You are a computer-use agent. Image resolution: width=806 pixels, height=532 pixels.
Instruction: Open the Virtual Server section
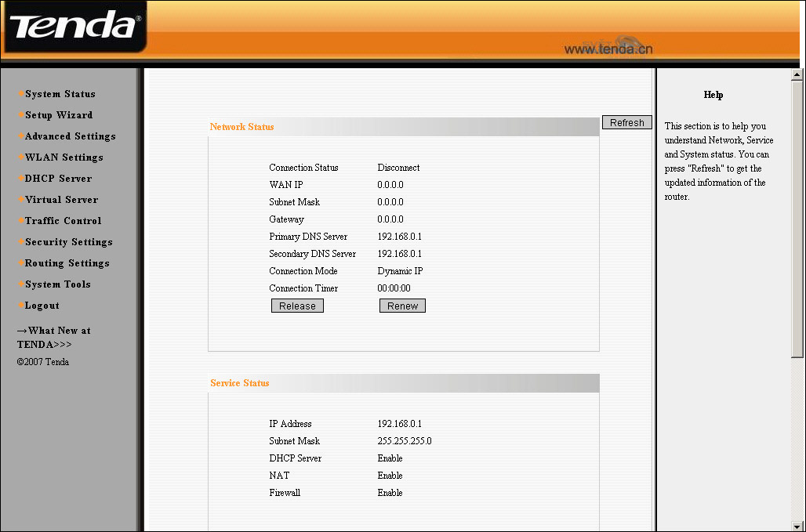61,200
